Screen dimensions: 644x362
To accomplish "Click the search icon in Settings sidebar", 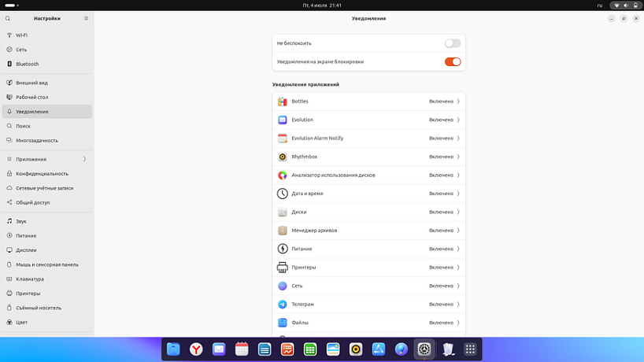I will tap(8, 18).
